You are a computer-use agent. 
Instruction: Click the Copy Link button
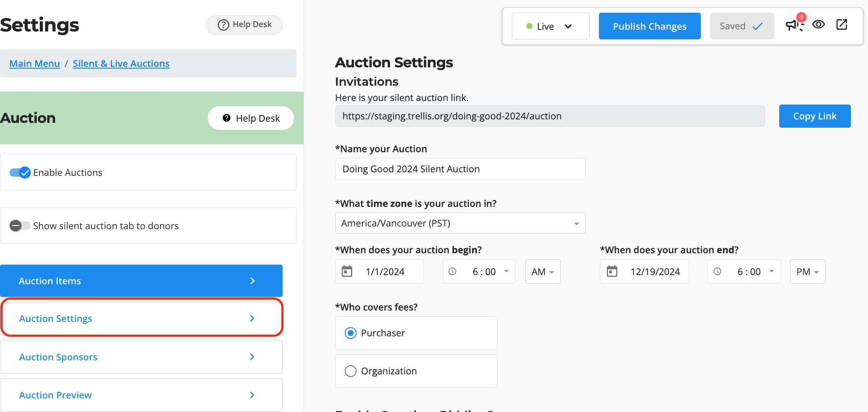click(x=814, y=116)
